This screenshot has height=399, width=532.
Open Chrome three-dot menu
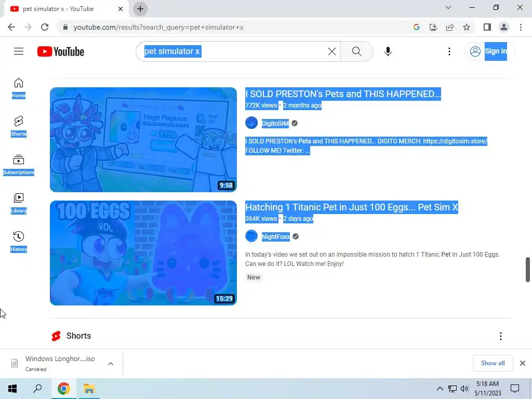(521, 27)
